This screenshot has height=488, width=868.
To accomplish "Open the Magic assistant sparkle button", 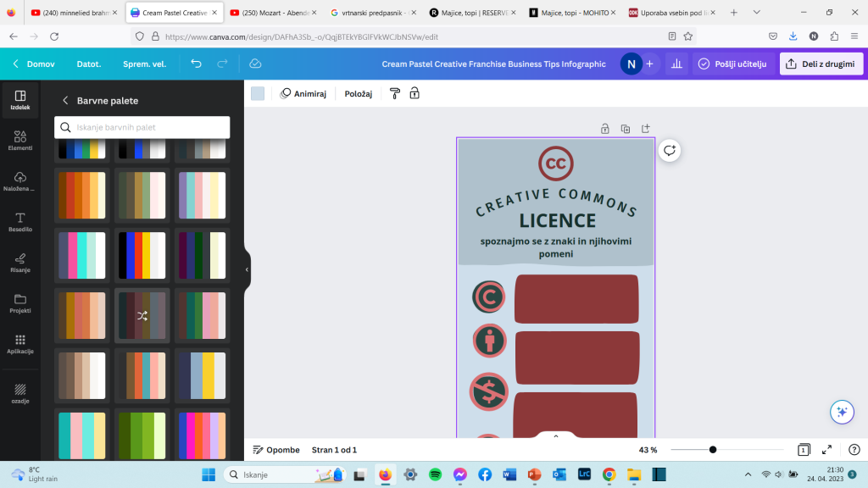I will pos(842,412).
